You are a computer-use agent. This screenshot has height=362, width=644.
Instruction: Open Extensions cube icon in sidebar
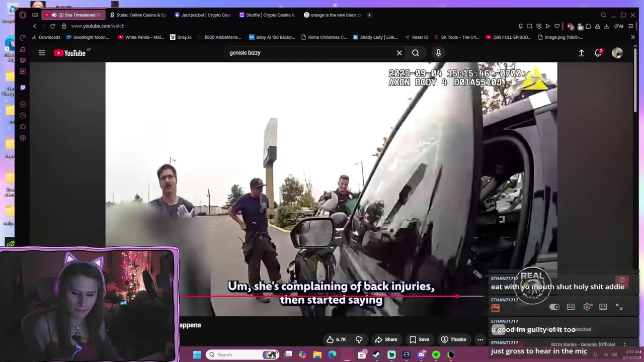23,127
